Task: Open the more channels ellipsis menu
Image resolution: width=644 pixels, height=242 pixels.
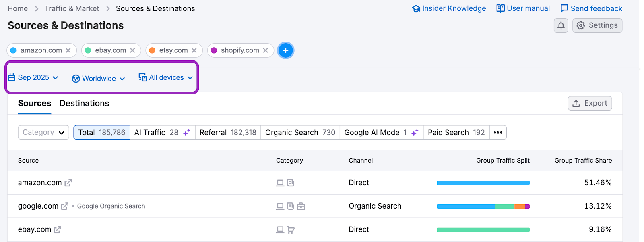Action: pyautogui.click(x=498, y=132)
